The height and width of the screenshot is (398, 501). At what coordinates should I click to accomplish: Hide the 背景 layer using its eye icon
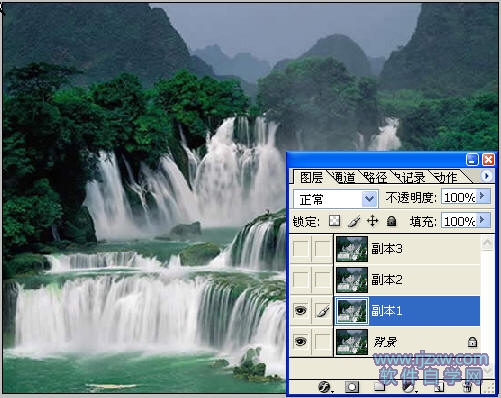pos(300,342)
